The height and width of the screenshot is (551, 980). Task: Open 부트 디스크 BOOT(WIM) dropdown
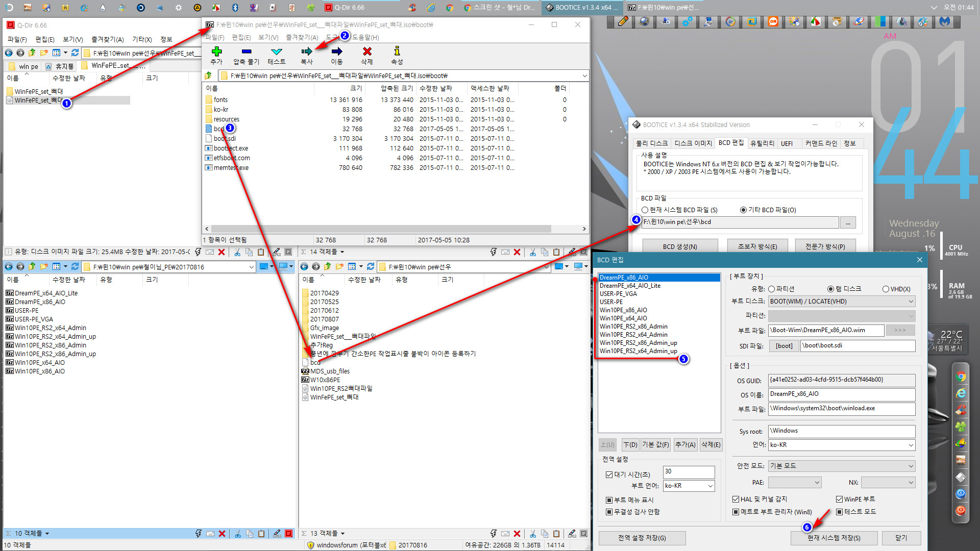[842, 302]
